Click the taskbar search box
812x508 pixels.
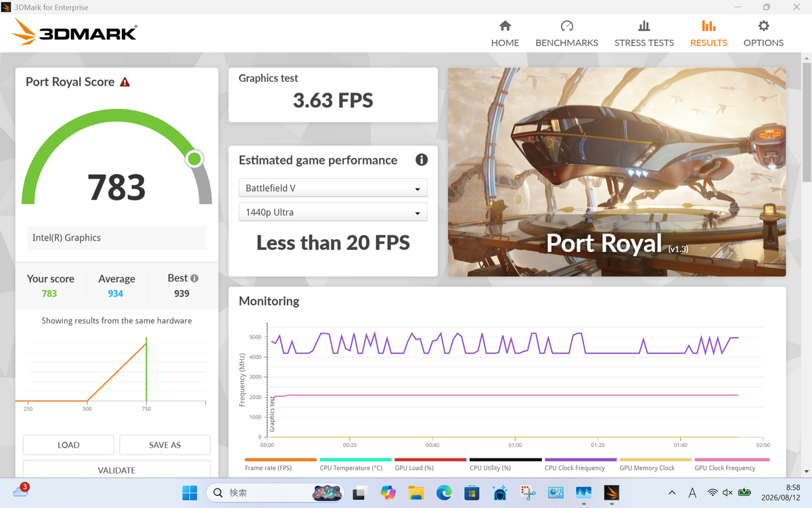(x=275, y=492)
